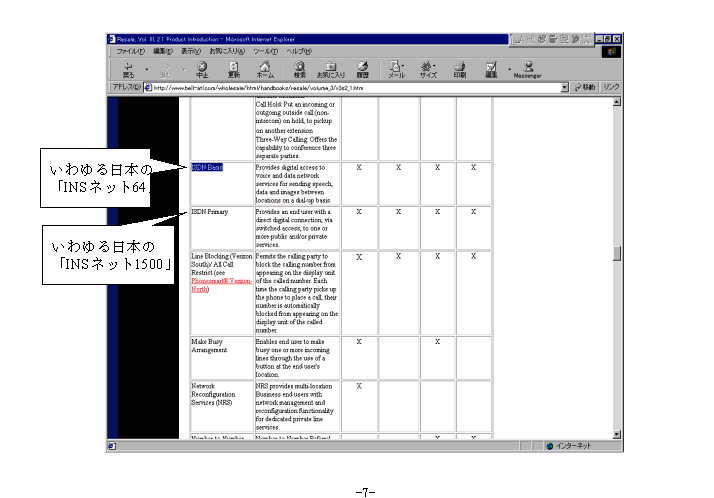This screenshot has width=714, height=498.
Task: Expand the address bar dropdown arrow
Action: pos(564,87)
